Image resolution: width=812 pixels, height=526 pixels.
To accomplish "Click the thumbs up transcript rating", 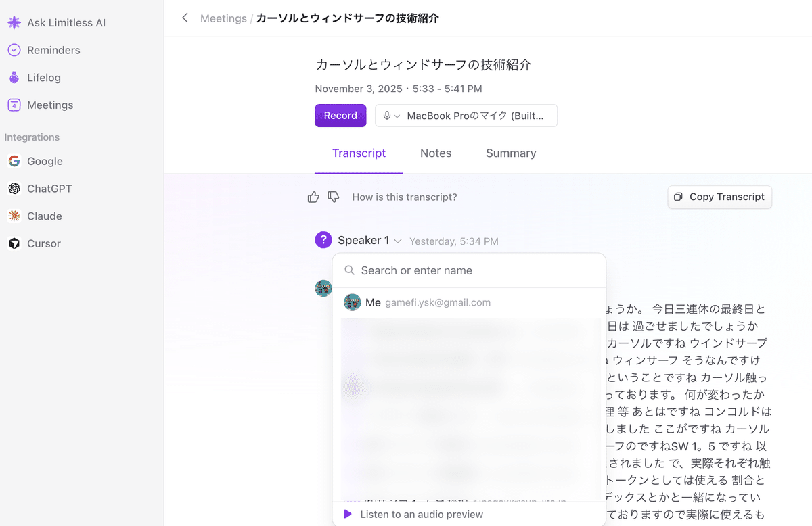I will pyautogui.click(x=313, y=197).
